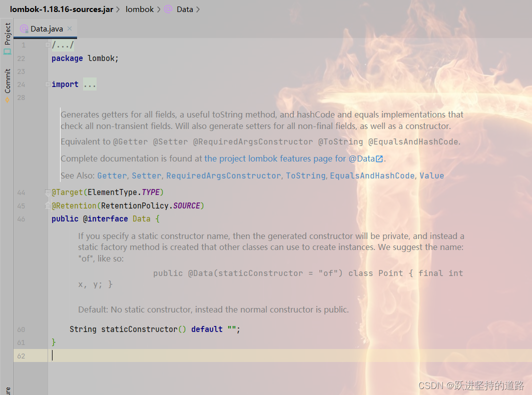532x395 pixels.
Task: Click the Project tool window monitor icon
Action: tap(7, 52)
